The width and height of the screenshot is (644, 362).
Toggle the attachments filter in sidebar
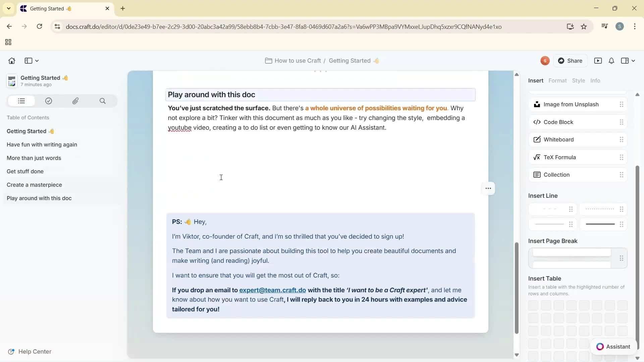tap(75, 101)
